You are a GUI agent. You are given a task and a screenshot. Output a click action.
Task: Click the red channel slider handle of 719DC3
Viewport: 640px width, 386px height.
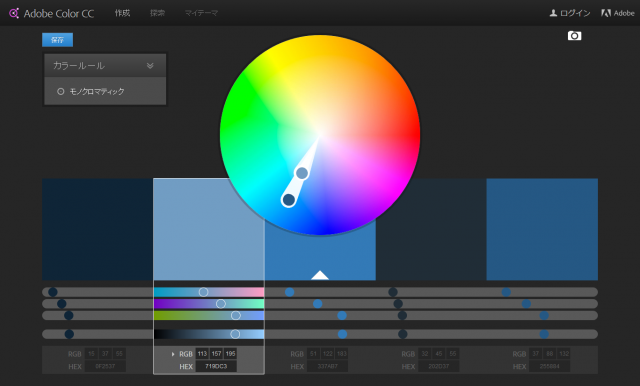tap(203, 292)
